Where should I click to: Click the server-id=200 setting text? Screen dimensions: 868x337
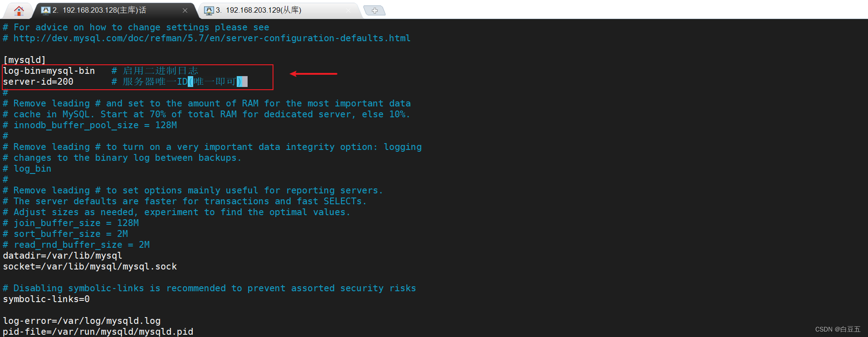coord(38,82)
